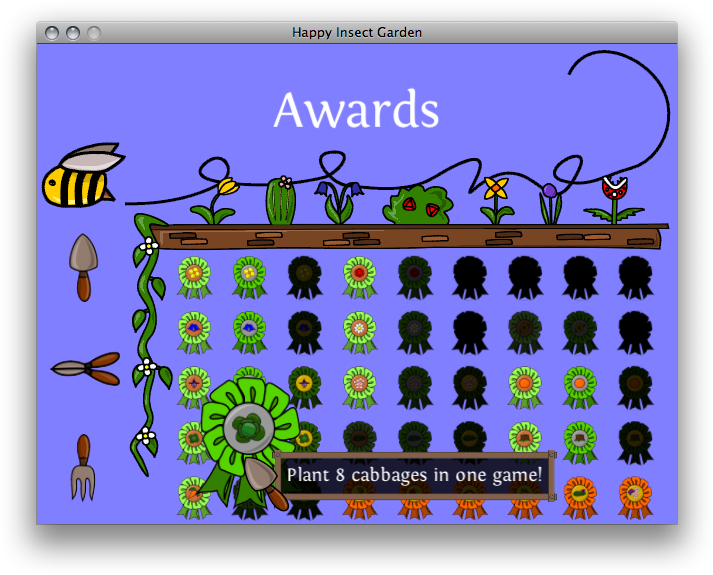Select the orange ribbon in bottom right corner
Image resolution: width=713 pixels, height=575 pixels.
[x=634, y=496]
